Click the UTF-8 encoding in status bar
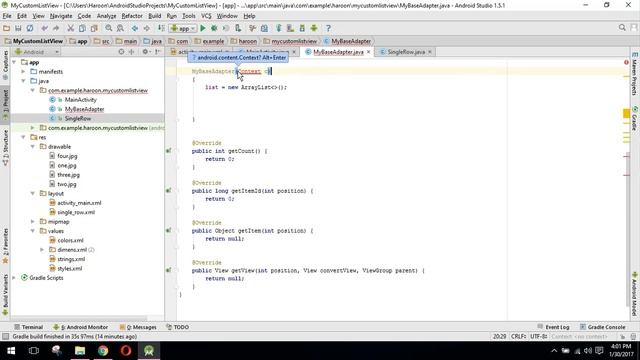Screen dimensions: 640x360 pos(539,336)
